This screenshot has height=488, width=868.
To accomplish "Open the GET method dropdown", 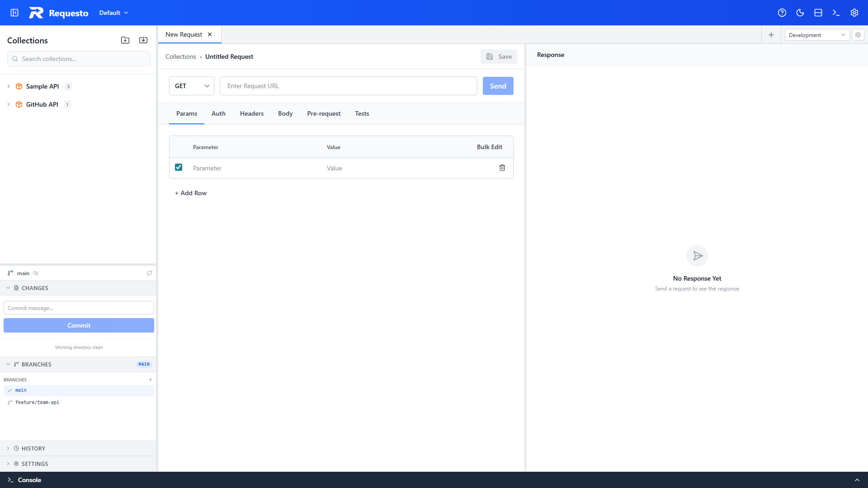I will click(x=192, y=86).
